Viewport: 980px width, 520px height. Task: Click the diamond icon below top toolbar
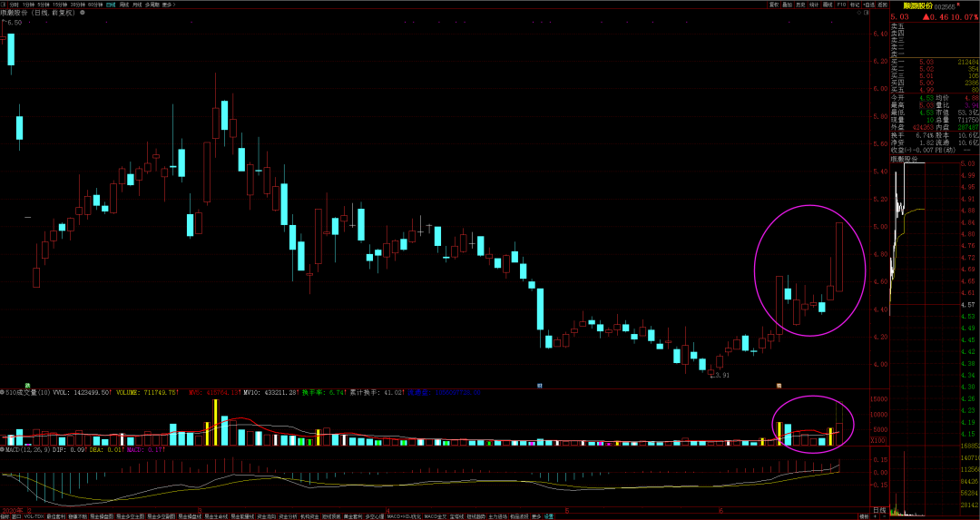tap(858, 13)
